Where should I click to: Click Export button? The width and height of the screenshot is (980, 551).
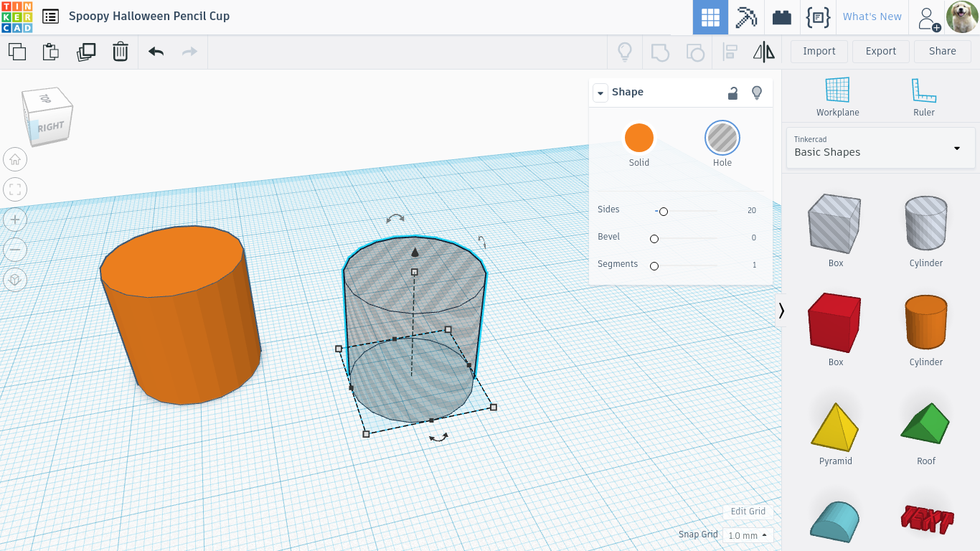tap(880, 51)
